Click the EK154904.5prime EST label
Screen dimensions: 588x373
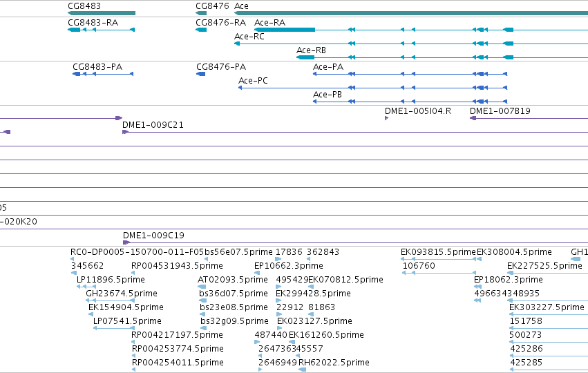point(126,307)
